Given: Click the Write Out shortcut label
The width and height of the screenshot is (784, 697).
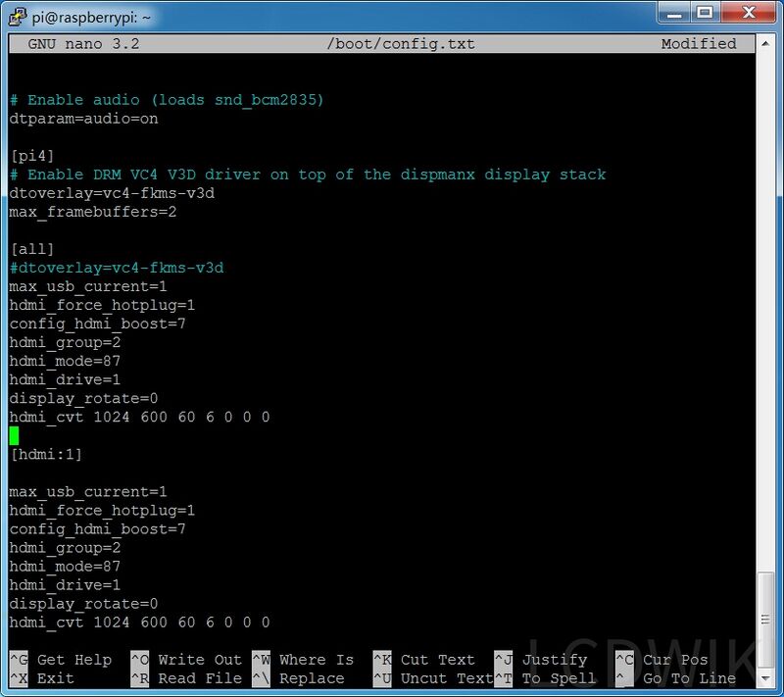Looking at the screenshot, I should pos(199,660).
